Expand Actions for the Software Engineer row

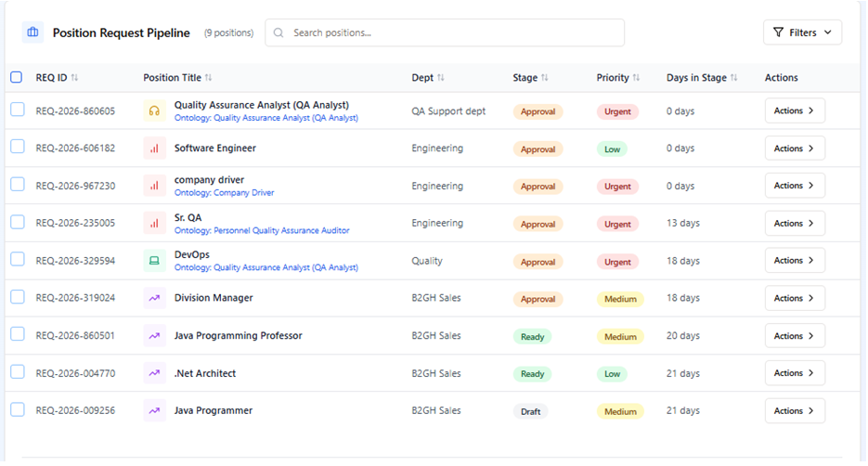click(794, 149)
